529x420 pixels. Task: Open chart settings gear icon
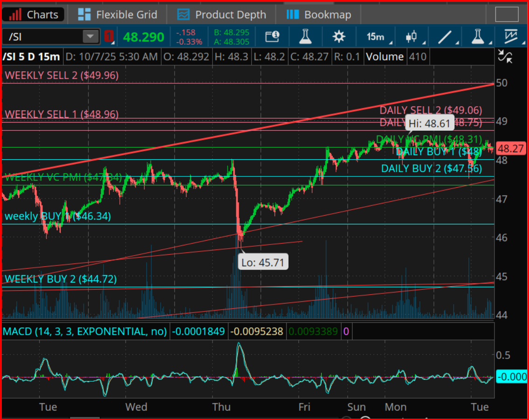[339, 36]
